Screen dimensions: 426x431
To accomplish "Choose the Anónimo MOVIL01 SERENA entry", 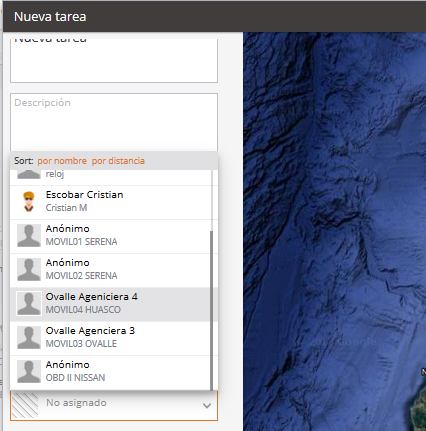I will pyautogui.click(x=111, y=236).
